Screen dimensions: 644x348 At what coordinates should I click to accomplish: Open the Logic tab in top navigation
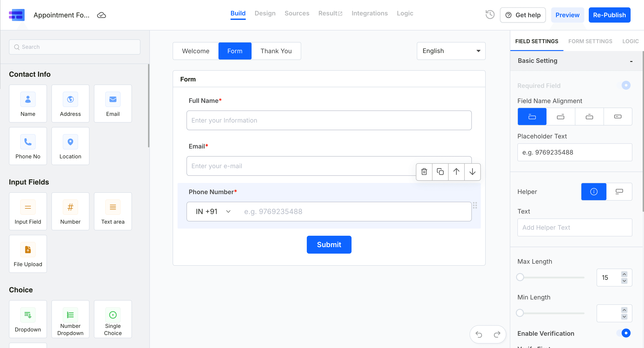point(405,13)
